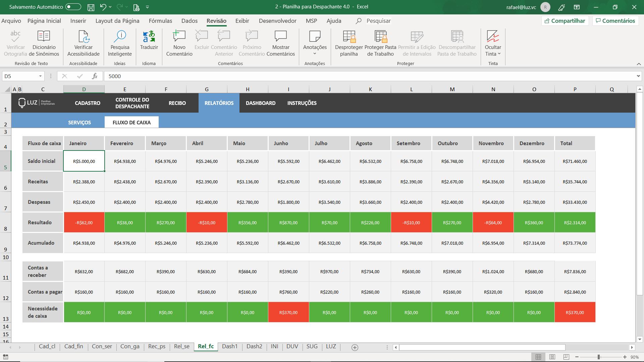Click the horizontal scrollbar thumb

(482, 348)
